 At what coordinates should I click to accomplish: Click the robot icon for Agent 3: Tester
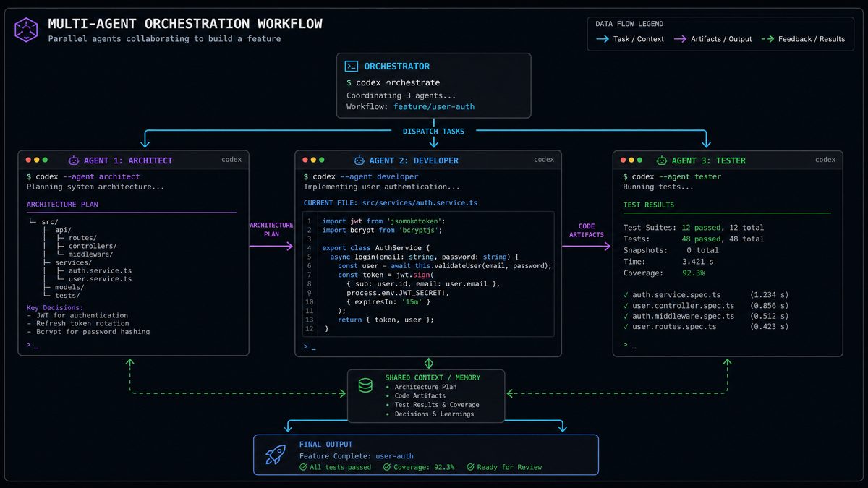[x=662, y=160]
